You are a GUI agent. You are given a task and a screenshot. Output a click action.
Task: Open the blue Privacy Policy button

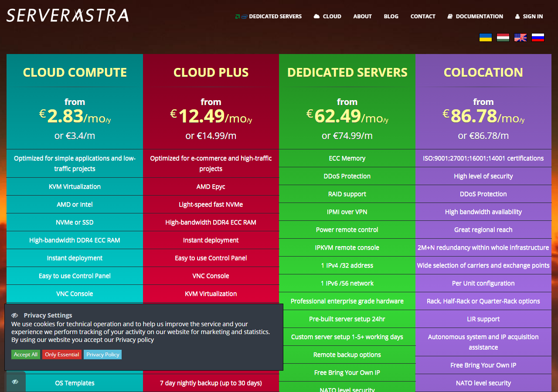pyautogui.click(x=103, y=355)
